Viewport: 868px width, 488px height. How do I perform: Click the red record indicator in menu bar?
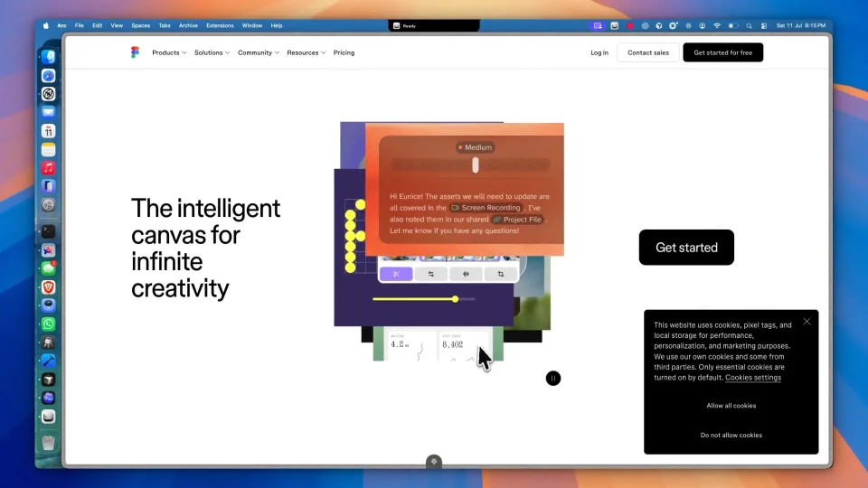point(630,25)
